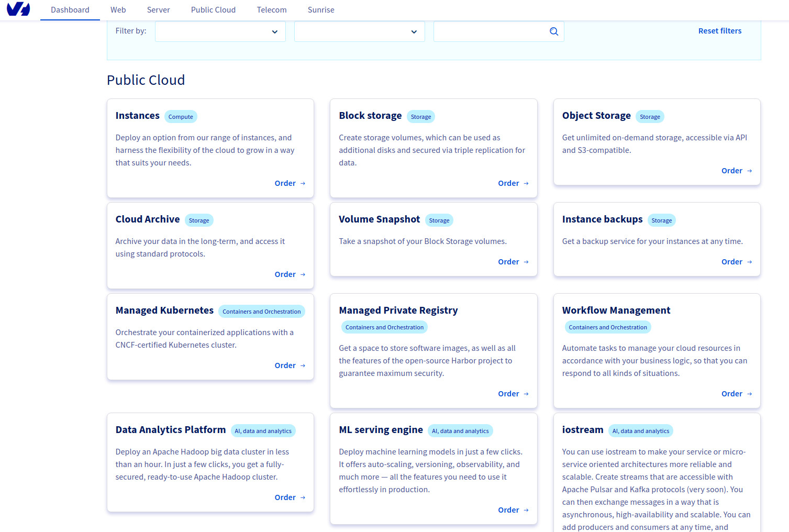Open the Sunrise tab
Viewport: 789px width, 532px height.
pyautogui.click(x=321, y=10)
